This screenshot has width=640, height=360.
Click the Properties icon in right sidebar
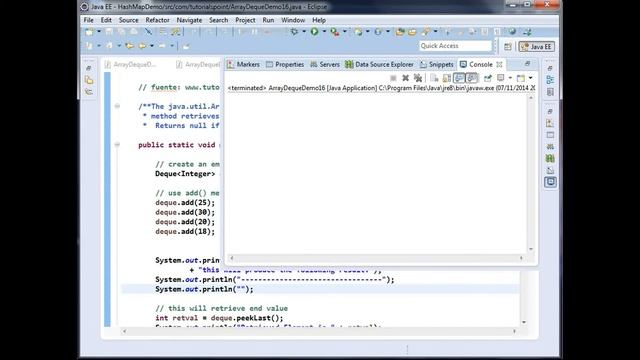[550, 135]
